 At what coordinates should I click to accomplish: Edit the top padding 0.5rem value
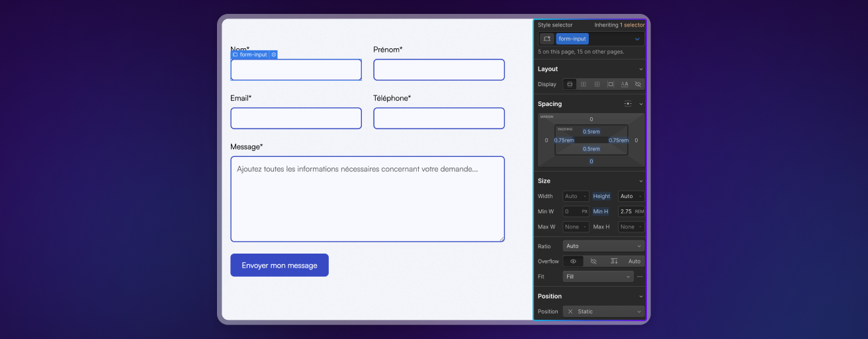[591, 132]
